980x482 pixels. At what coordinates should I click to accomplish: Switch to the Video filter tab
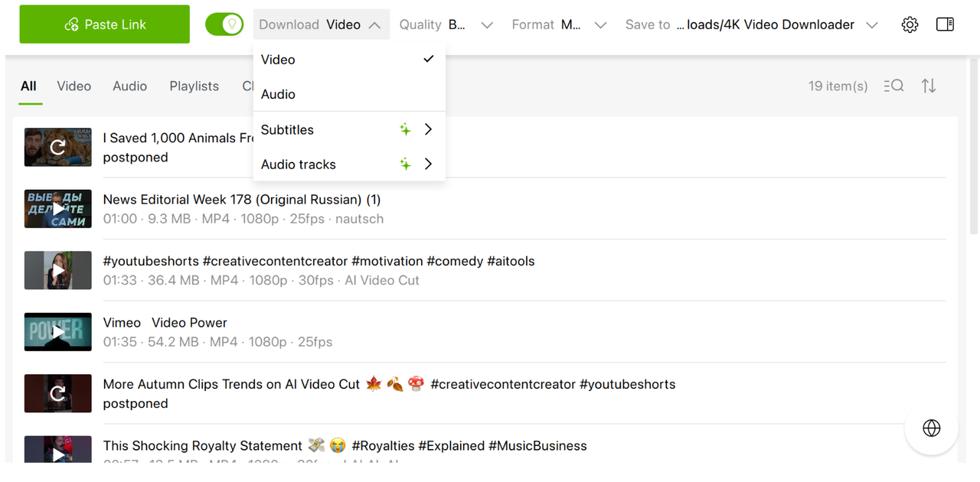point(74,86)
